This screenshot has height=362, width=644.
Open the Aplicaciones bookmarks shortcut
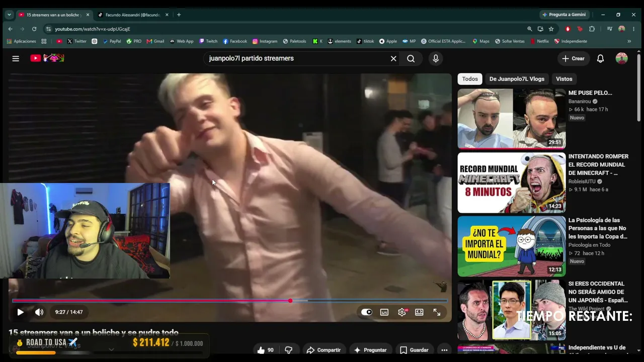[22, 41]
